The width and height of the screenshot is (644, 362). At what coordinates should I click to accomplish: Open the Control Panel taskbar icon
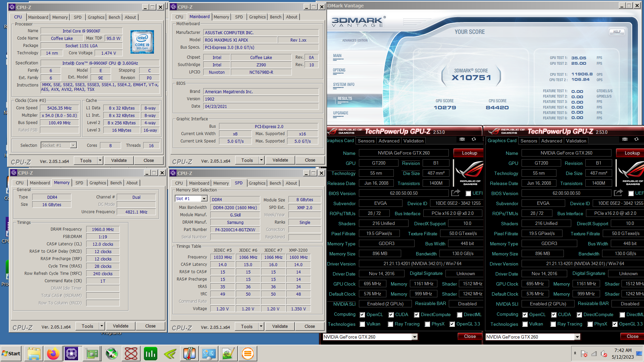click(209, 354)
